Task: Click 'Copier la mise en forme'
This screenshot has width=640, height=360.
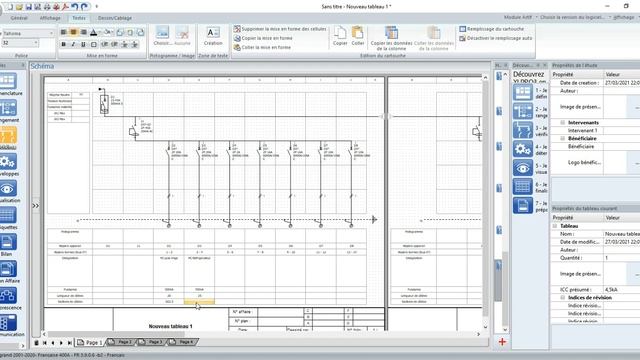Action: (x=263, y=38)
